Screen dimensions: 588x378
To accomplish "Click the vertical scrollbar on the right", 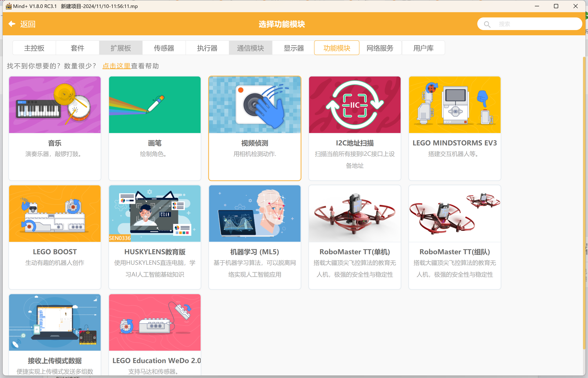I will (584, 203).
